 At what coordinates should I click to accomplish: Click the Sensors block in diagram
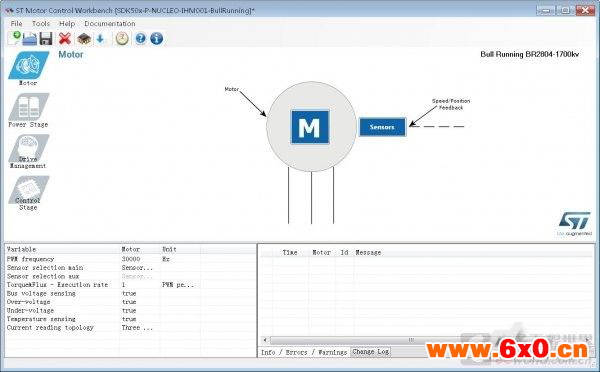click(x=382, y=127)
